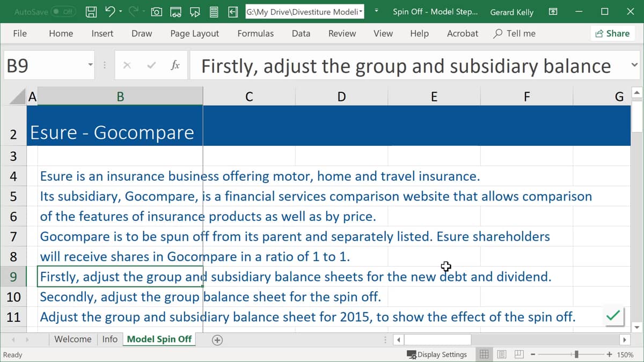This screenshot has width=644, height=362.
Task: Click horizontal scrollbar left arrow
Action: tap(399, 339)
